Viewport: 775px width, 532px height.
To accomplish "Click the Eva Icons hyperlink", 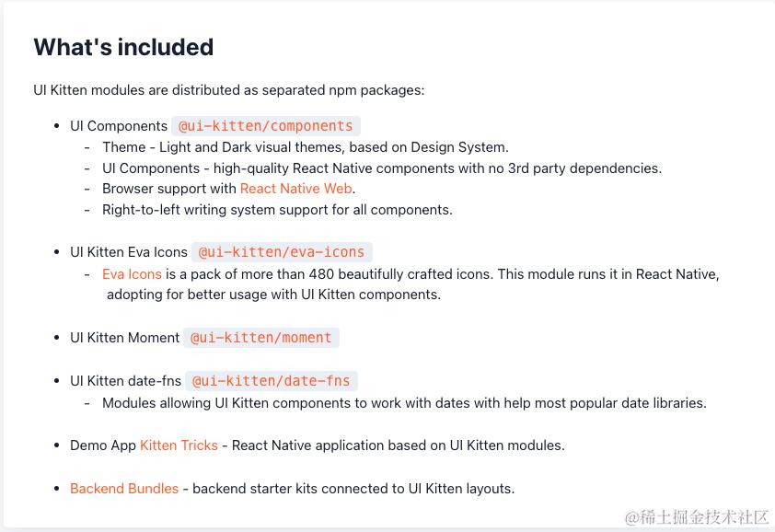I will click(132, 274).
